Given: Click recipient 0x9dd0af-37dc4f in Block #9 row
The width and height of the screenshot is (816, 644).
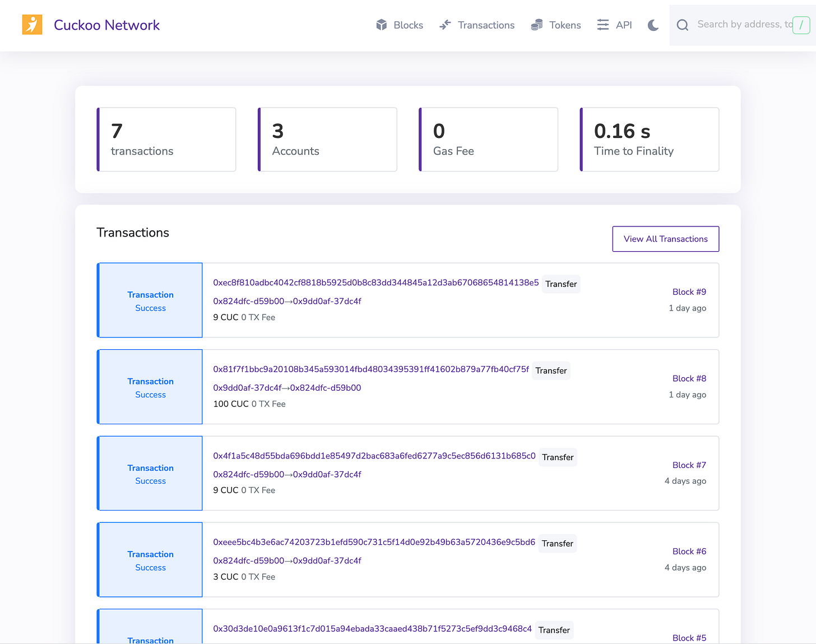Looking at the screenshot, I should click(x=327, y=301).
